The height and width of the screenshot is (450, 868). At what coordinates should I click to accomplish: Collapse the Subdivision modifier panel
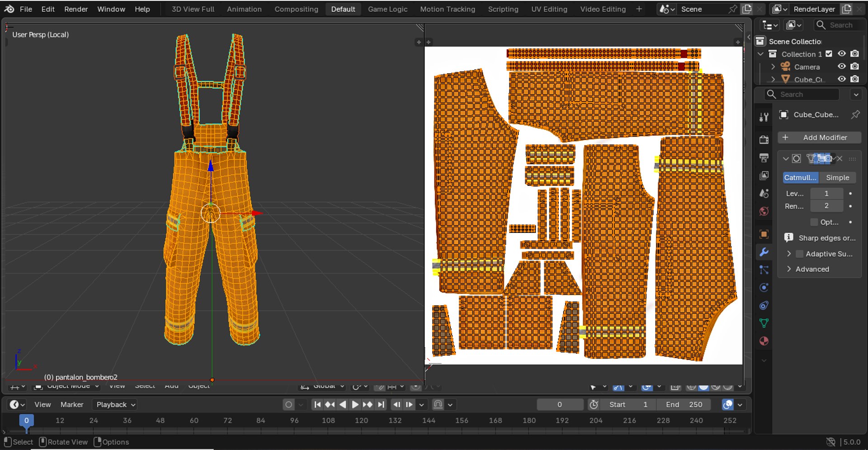pos(786,159)
